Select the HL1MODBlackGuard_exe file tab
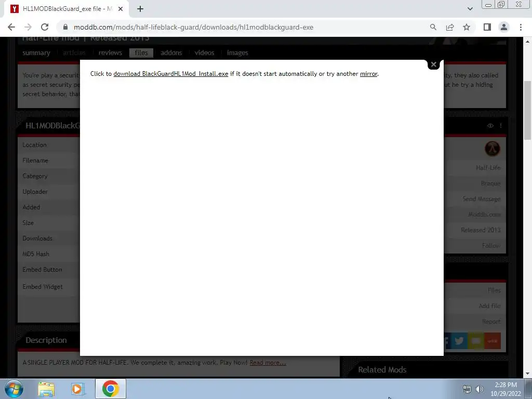Screen dimensions: 532x399 (x=66, y=9)
